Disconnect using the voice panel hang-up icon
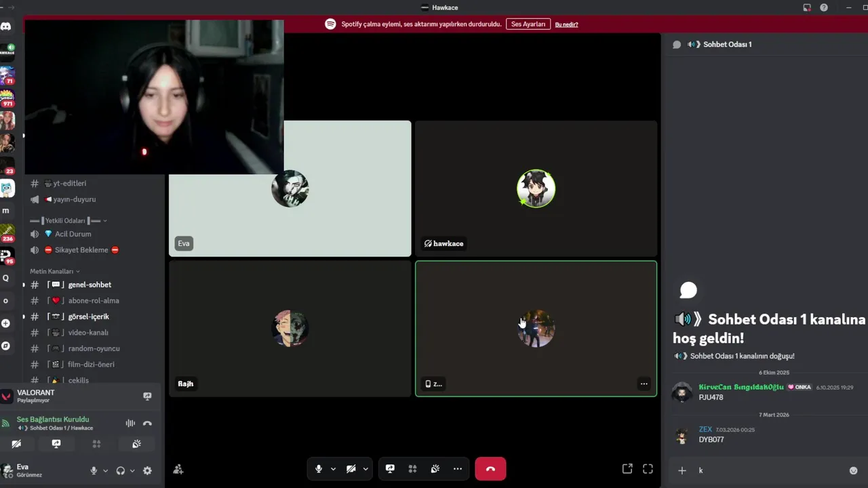 pos(147,423)
